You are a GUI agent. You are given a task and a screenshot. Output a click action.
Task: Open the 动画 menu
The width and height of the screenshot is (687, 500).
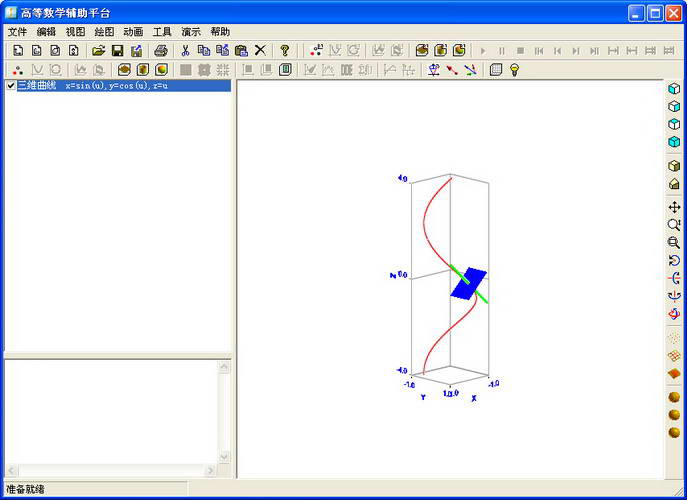click(x=133, y=32)
